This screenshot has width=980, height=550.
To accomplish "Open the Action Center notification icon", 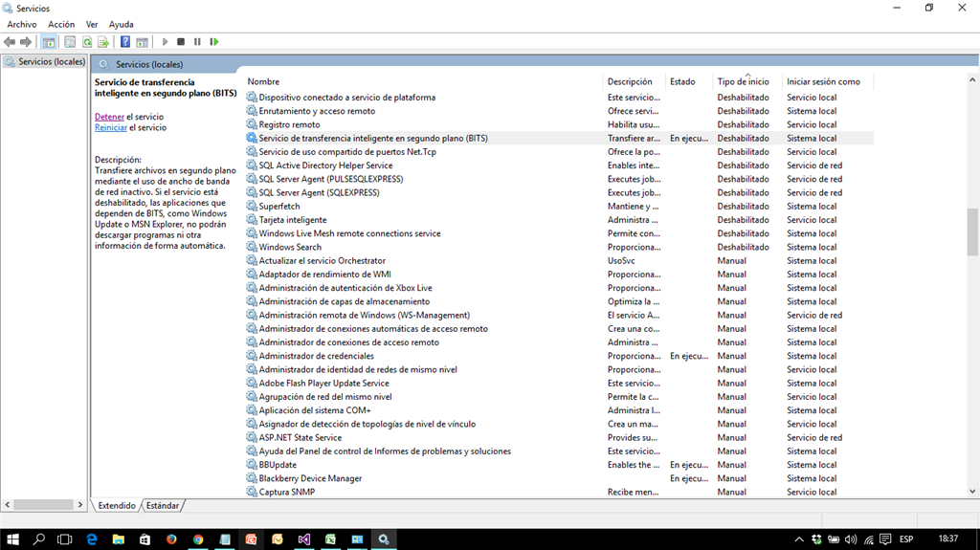I will point(885,539).
